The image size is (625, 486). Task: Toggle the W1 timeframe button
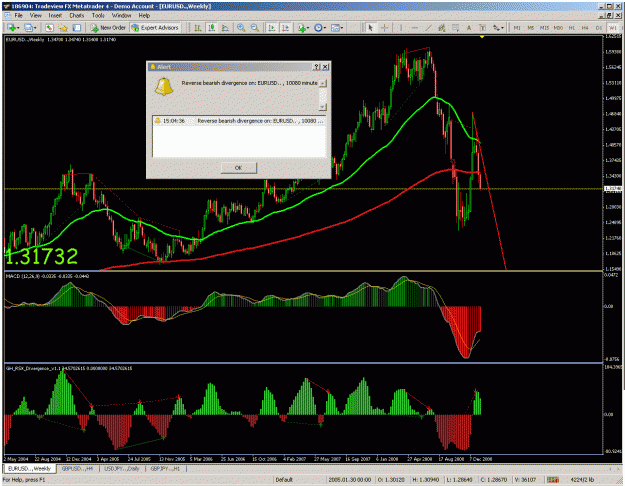(612, 28)
